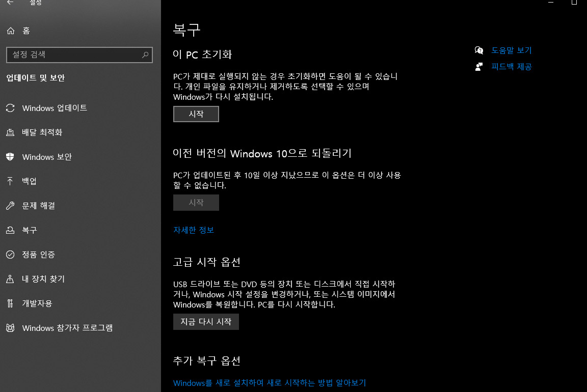Click the 설정 검색 search box

pyautogui.click(x=79, y=54)
